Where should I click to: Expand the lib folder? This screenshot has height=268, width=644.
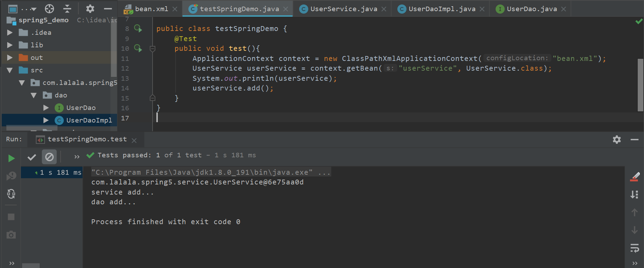(10, 45)
